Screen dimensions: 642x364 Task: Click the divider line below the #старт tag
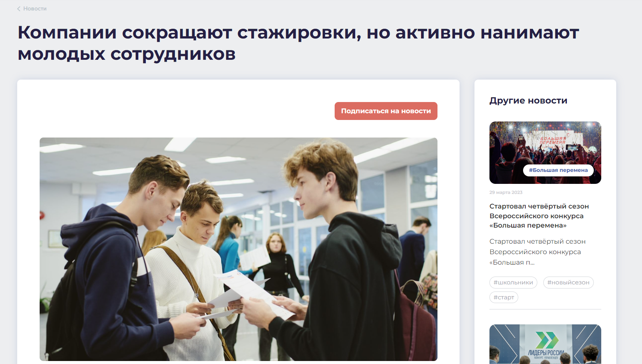pos(545,309)
